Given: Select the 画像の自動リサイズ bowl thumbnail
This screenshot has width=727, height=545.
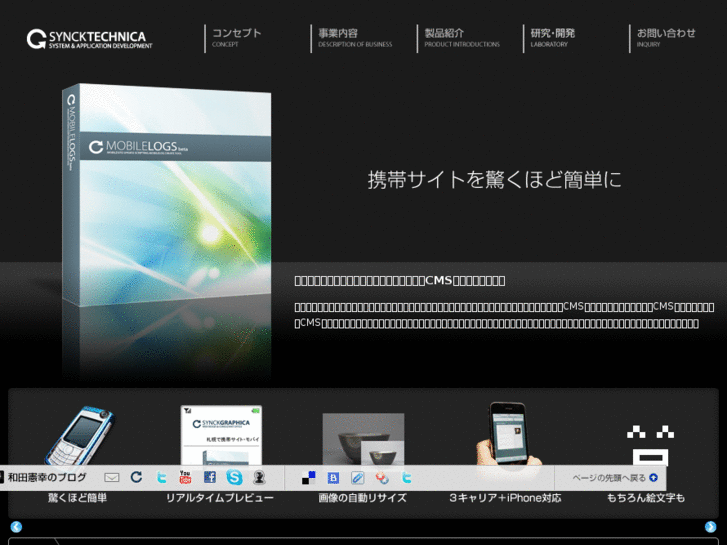Looking at the screenshot, I should (x=364, y=439).
